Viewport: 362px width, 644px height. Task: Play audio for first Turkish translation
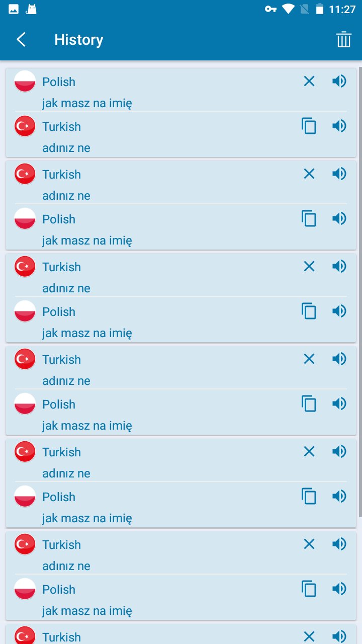[x=339, y=126]
